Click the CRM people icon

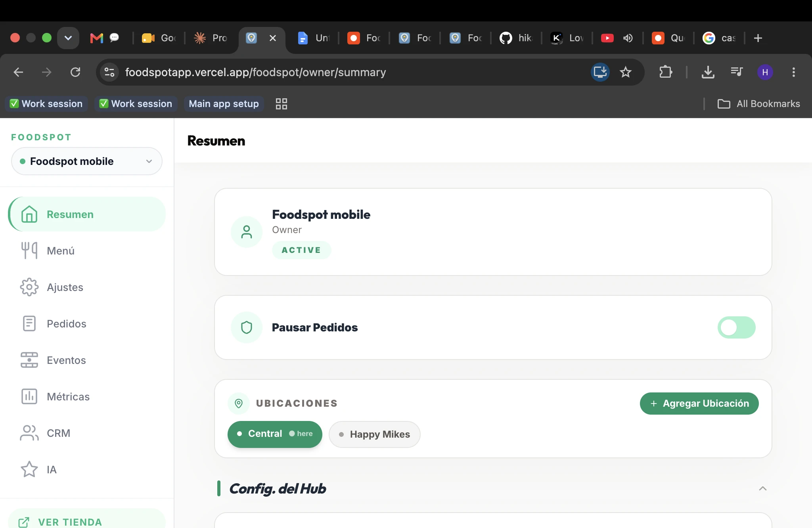click(x=29, y=433)
